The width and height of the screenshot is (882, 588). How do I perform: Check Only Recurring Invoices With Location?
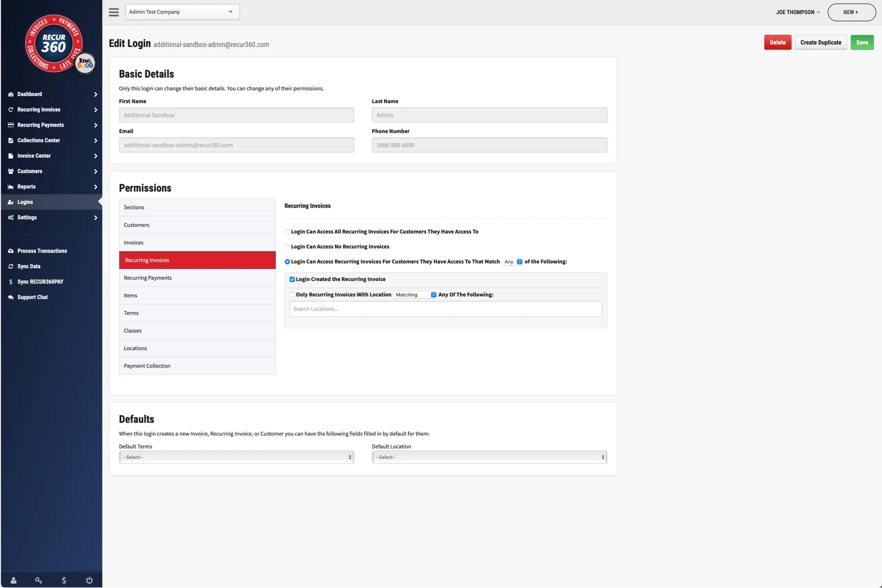[x=292, y=295]
